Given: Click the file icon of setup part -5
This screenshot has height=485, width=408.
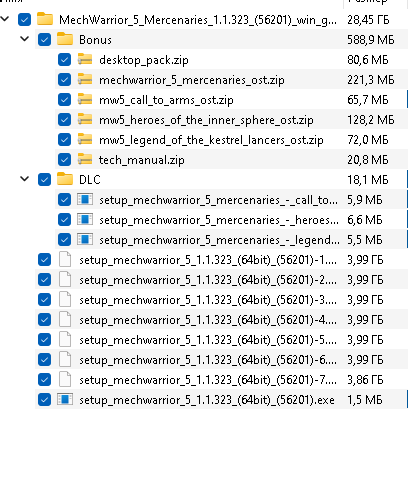Looking at the screenshot, I should click(x=65, y=339).
